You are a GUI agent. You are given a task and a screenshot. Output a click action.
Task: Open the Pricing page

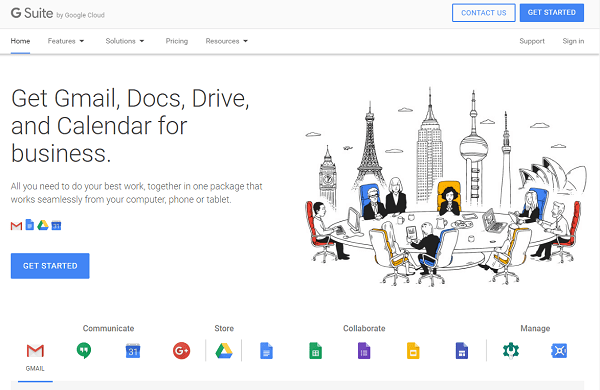[x=177, y=41]
